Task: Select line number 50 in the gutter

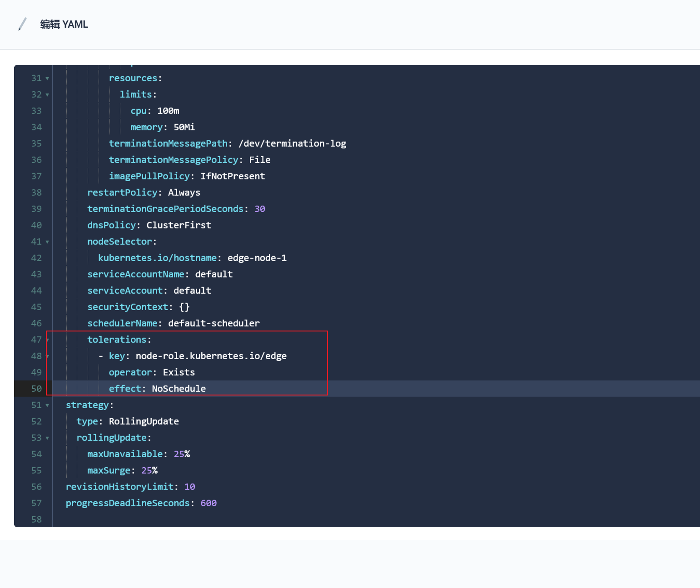Action: pos(36,389)
